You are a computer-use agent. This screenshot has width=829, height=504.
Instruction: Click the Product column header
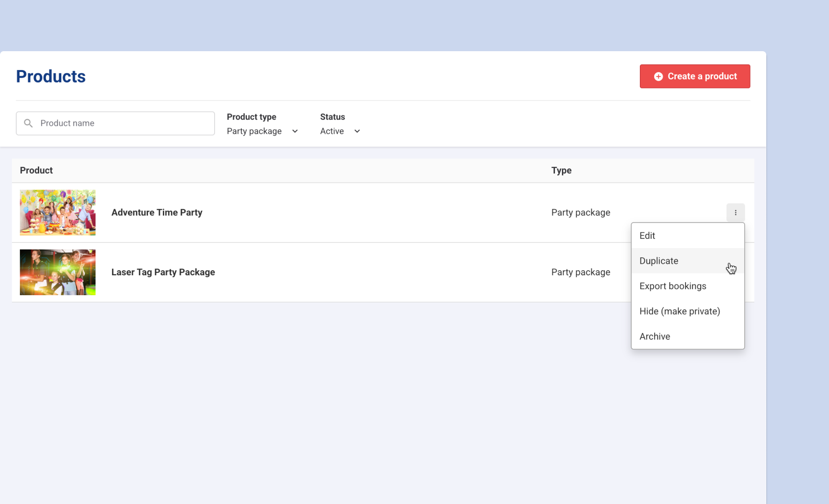pos(36,171)
